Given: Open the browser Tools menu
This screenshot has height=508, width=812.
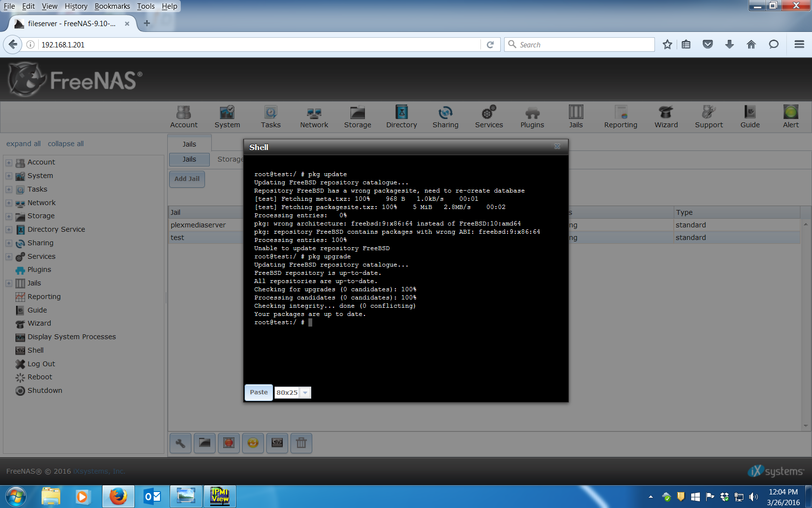Looking at the screenshot, I should point(145,6).
